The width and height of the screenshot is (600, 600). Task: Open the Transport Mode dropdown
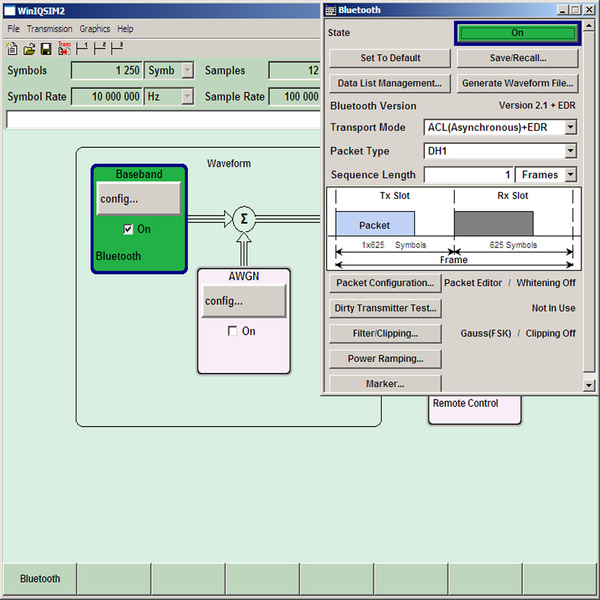(570, 127)
